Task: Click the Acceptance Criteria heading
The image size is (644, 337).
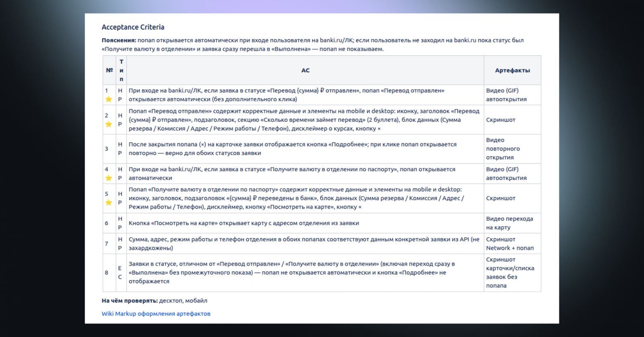Action: point(133,27)
